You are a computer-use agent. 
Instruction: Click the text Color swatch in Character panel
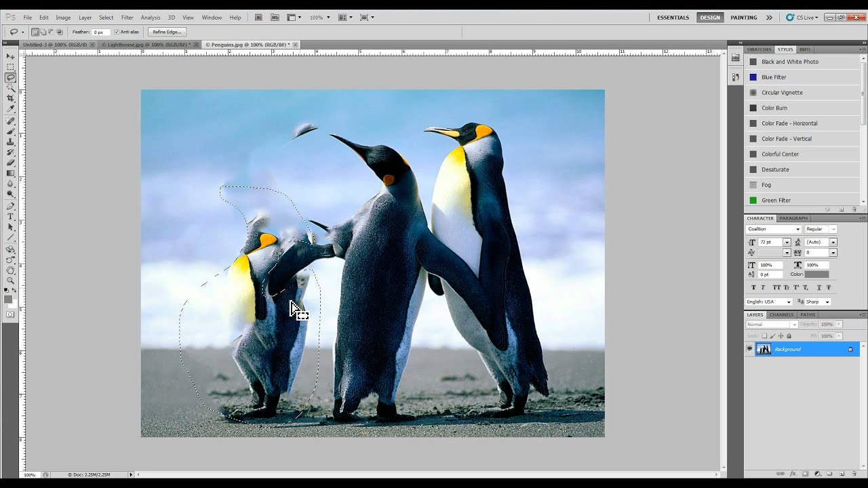tap(816, 274)
